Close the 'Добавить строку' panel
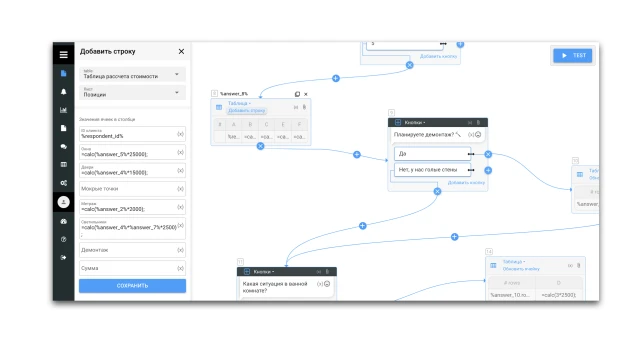The image size is (640, 360). [x=181, y=51]
